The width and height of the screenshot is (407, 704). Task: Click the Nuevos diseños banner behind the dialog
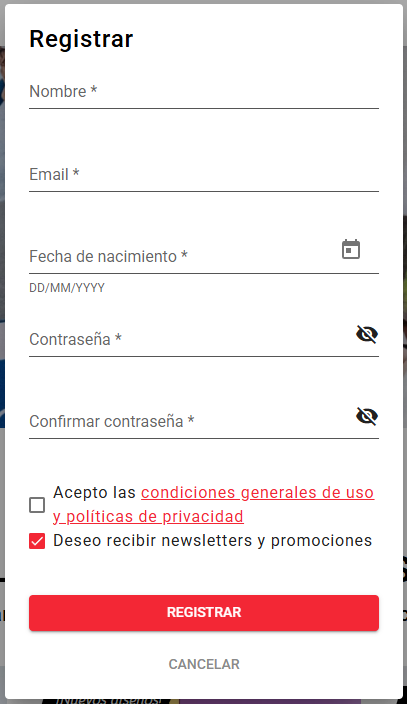coord(109,700)
